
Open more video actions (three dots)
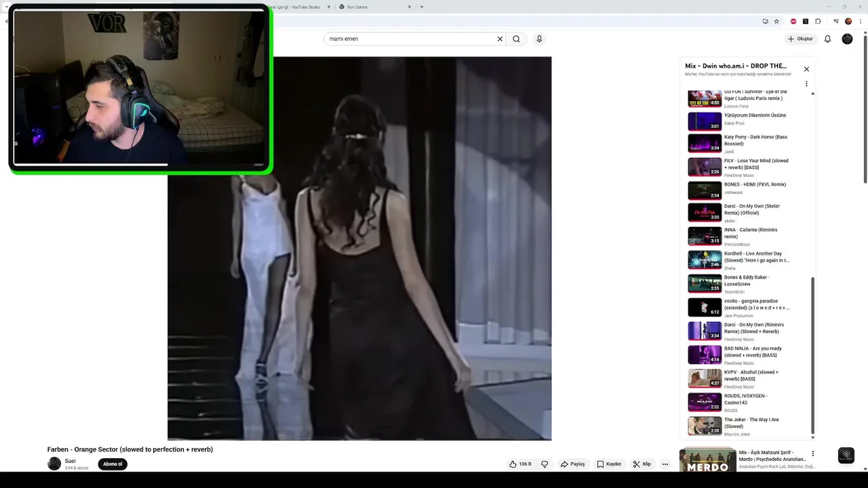tap(665, 464)
